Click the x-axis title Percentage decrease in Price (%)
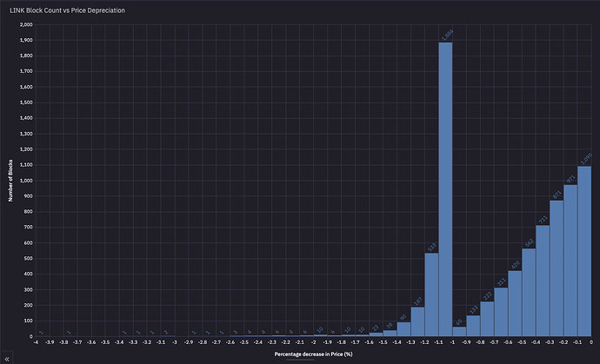 click(313, 354)
